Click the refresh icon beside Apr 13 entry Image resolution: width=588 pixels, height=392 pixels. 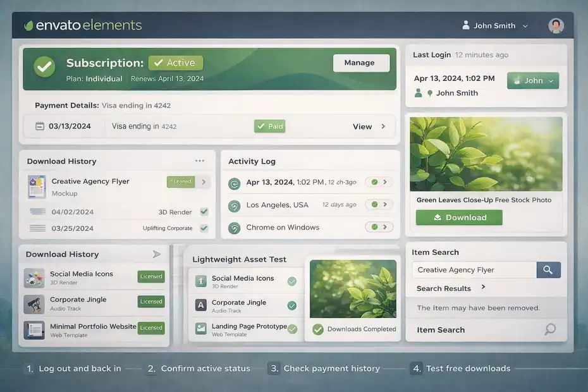(235, 183)
